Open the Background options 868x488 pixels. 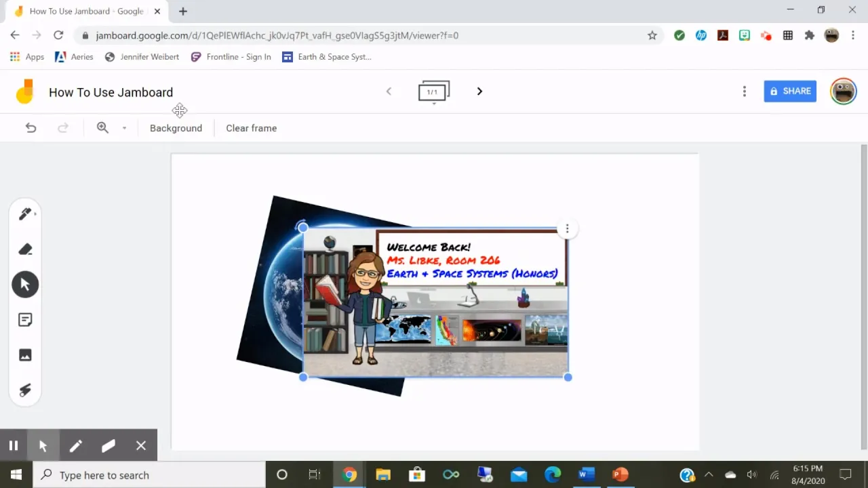(176, 128)
